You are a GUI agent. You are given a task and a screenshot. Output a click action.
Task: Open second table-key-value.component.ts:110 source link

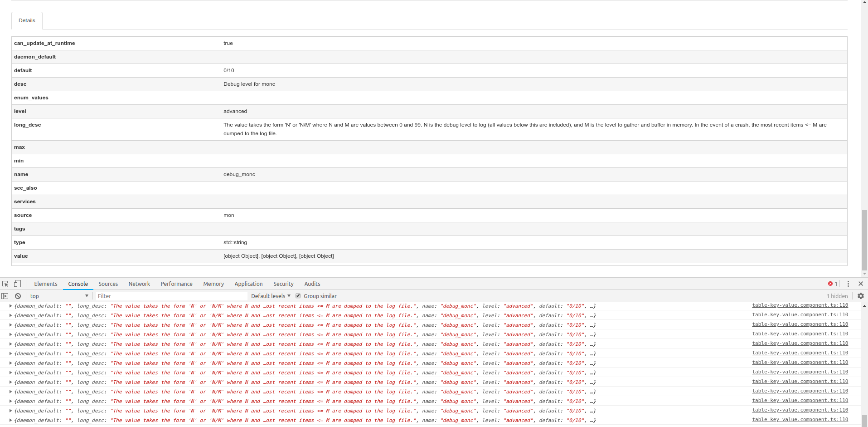pos(800,314)
